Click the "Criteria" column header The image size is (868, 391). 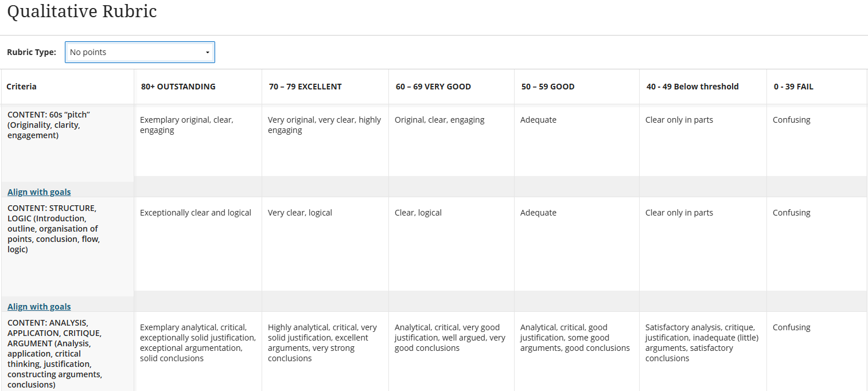(x=22, y=87)
